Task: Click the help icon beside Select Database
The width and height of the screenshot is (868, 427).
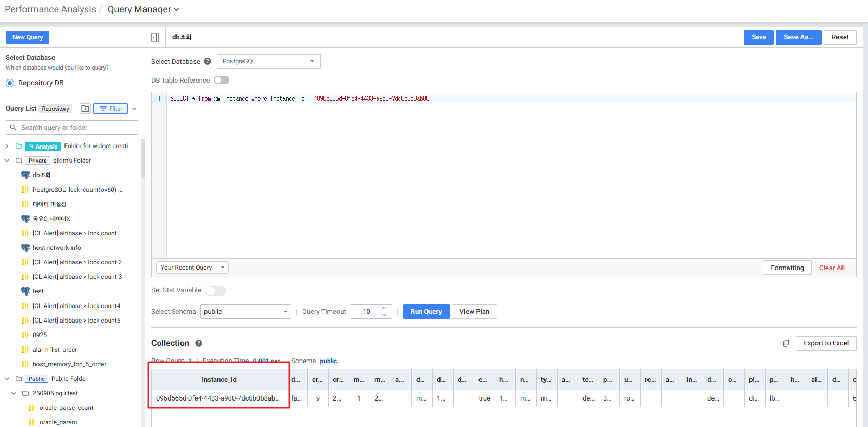Action: [208, 61]
